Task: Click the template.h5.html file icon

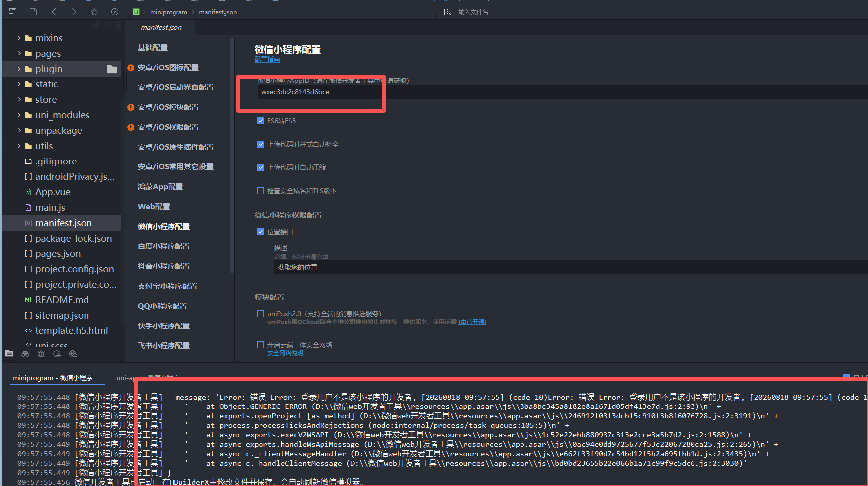Action: (x=28, y=331)
